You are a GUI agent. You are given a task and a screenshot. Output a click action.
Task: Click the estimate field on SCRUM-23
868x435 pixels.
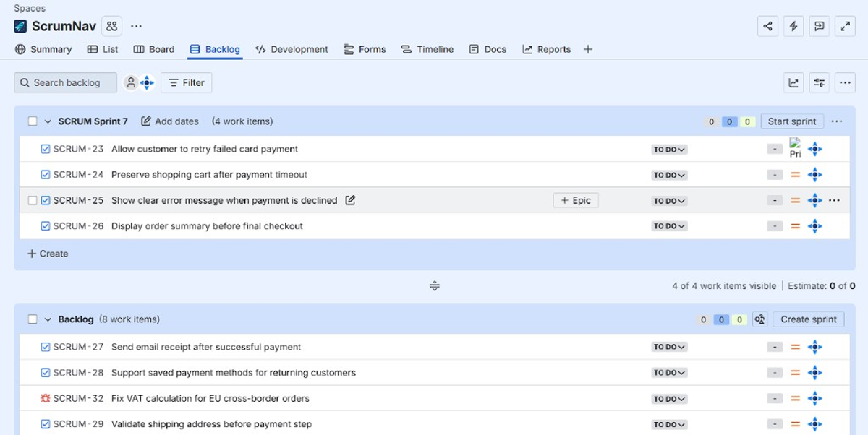point(775,150)
